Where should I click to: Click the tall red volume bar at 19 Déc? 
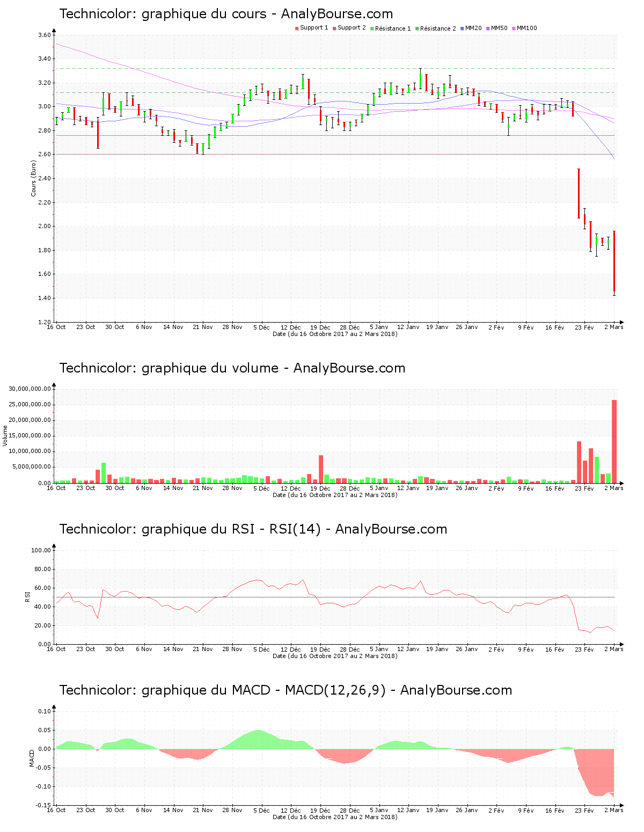point(321,469)
